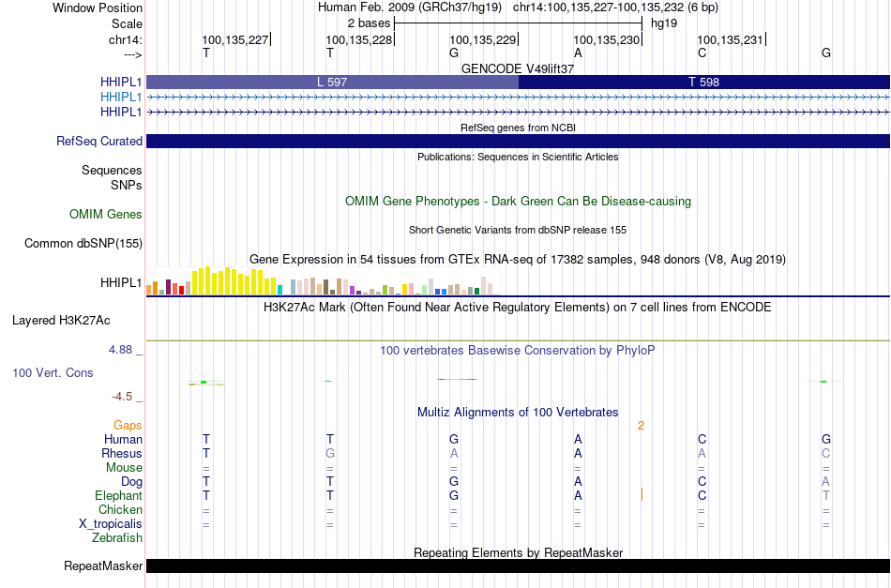Click the Rhesus species label
The height and width of the screenshot is (588, 891).
click(x=122, y=453)
